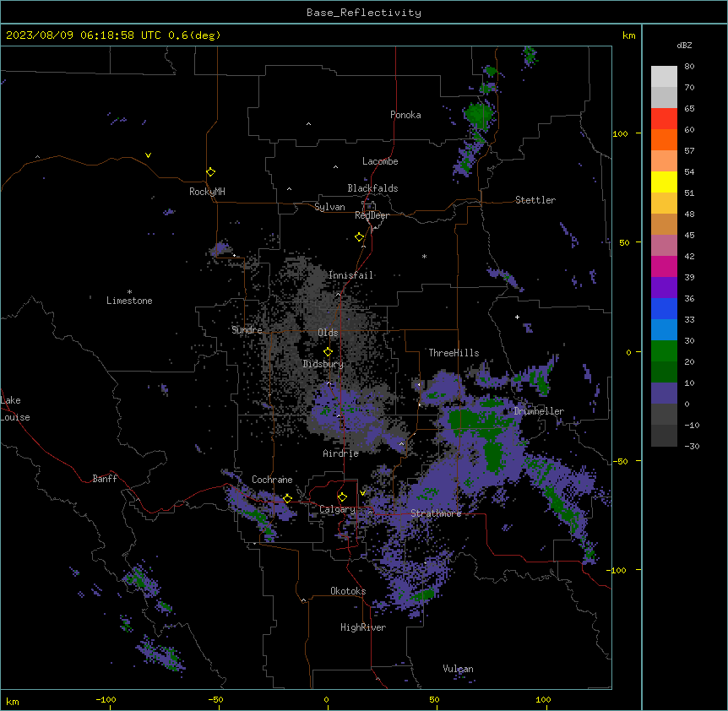This screenshot has width=728, height=711.
Task: Select the Ponoka city label
Action: tap(405, 115)
